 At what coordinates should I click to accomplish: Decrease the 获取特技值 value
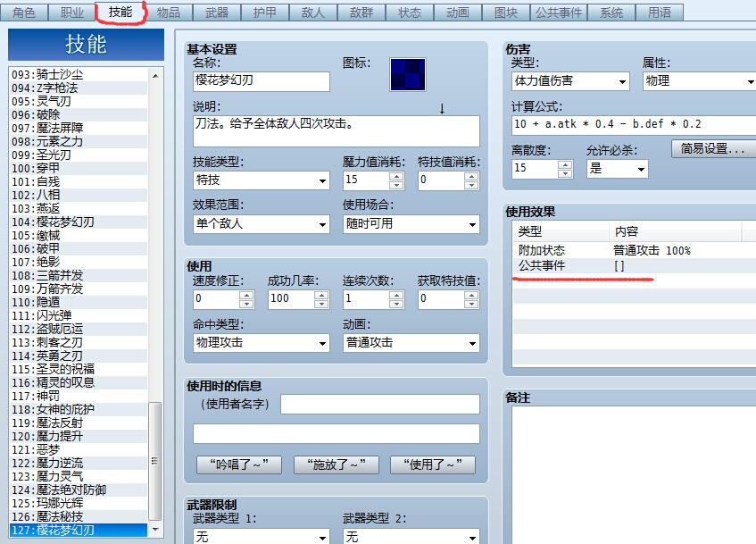(471, 304)
